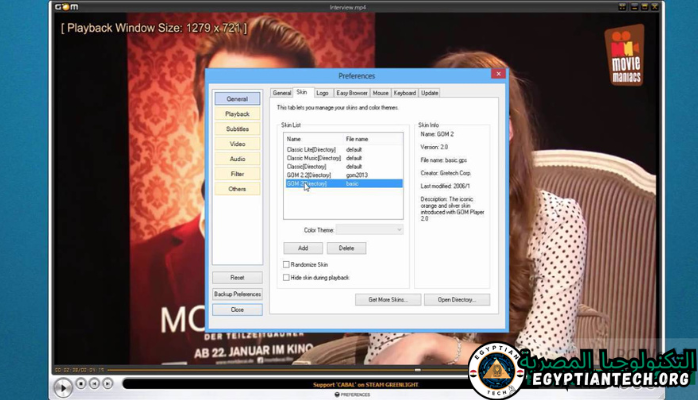Image resolution: width=698 pixels, height=400 pixels.
Task: Click the GOM player Stop button
Action: coord(81,383)
